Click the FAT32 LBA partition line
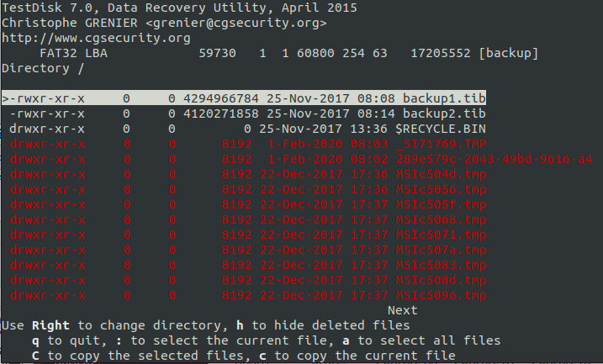 point(269,53)
